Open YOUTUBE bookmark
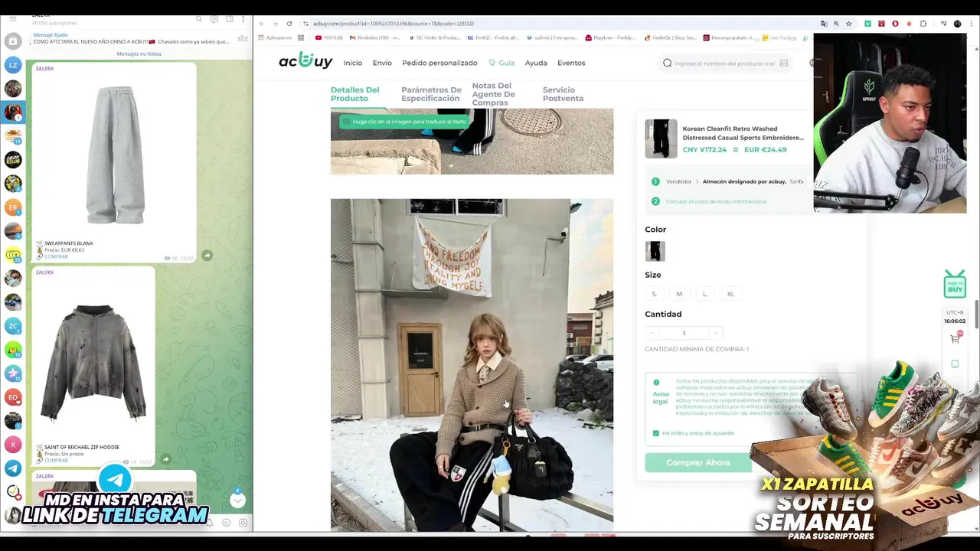 coord(329,37)
